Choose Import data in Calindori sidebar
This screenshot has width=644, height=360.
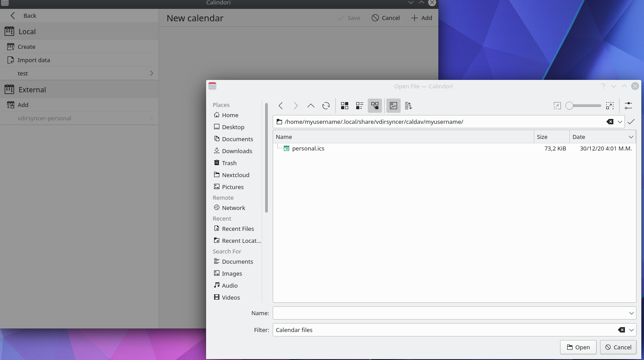tap(79, 60)
